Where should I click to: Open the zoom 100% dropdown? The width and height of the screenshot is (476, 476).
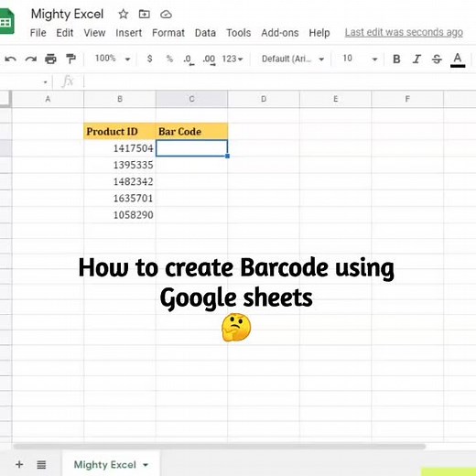pos(113,59)
